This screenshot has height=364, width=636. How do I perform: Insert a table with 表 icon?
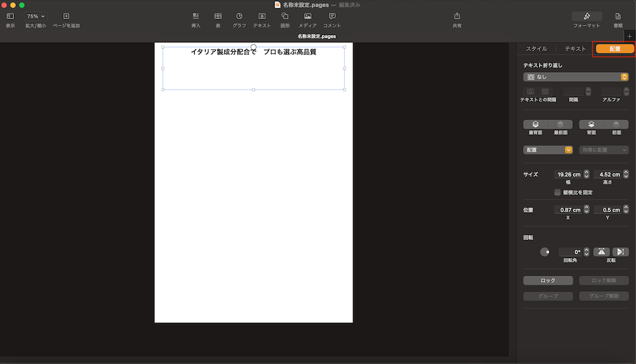[x=218, y=16]
